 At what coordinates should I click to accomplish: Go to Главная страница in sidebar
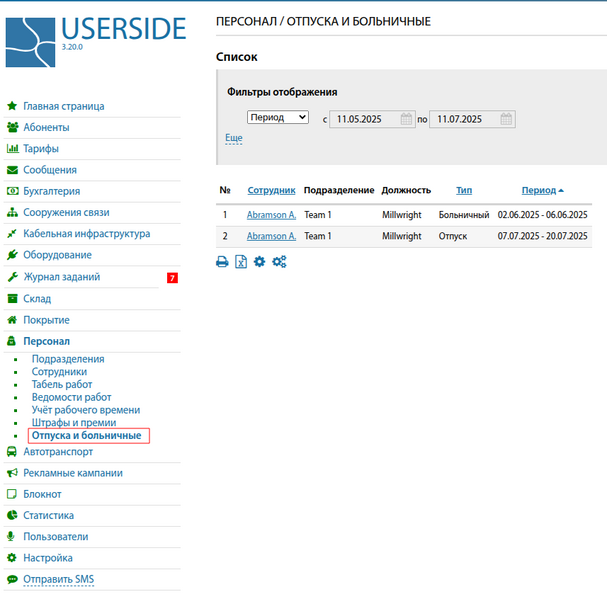coord(63,106)
